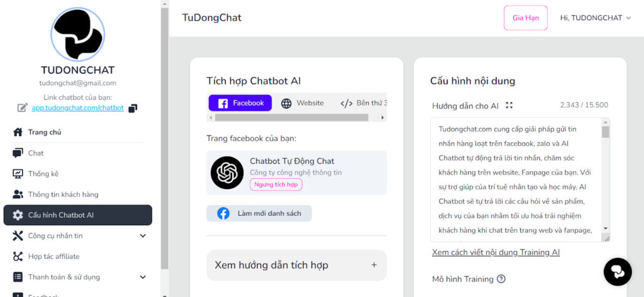Viewport: 644px width, 297px height.
Task: Expand the Thanh toán & sử dụng chevron
Action: [143, 277]
